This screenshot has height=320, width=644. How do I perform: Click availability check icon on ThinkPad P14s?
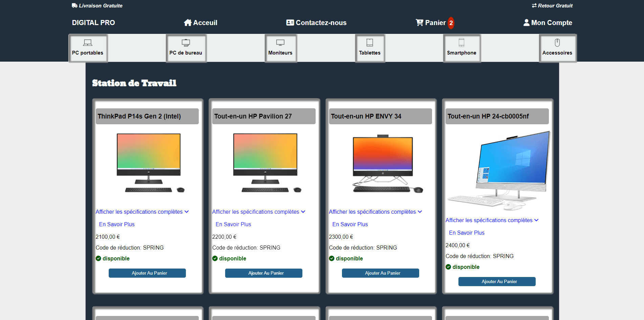pyautogui.click(x=99, y=258)
